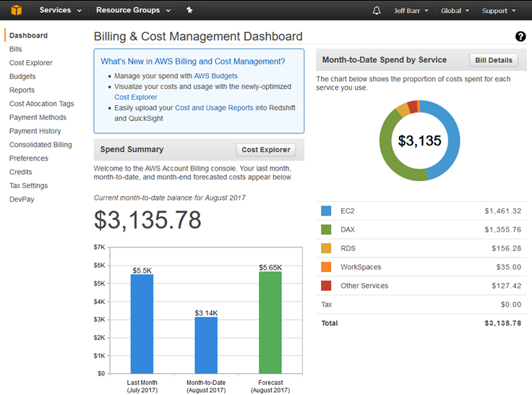Viewport: 532px width, 395px height.
Task: Click the blue EC2 legend swatch
Action: [x=326, y=211]
